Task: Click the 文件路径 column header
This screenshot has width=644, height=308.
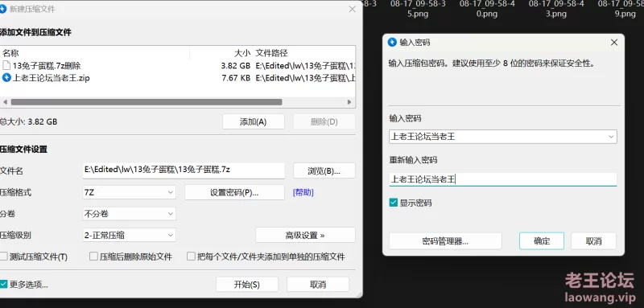Action: coord(303,53)
